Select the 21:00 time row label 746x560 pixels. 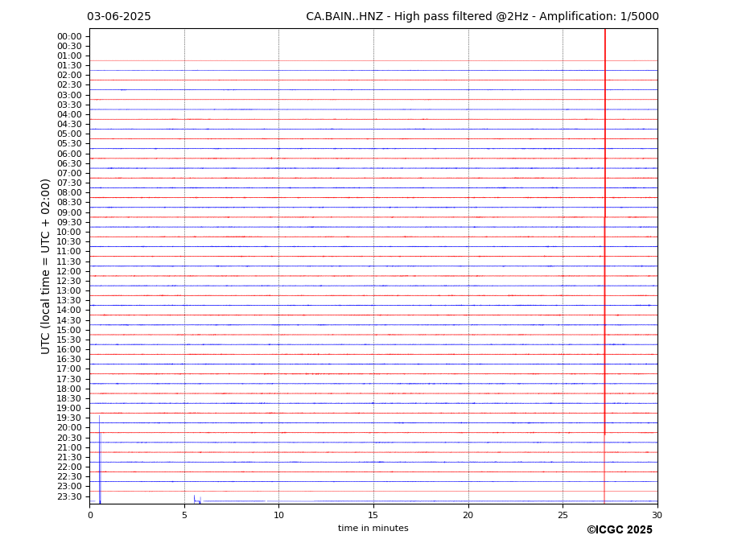(69, 447)
